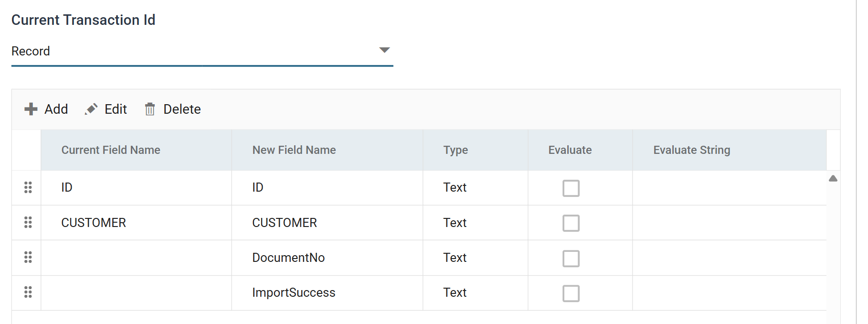
Task: Click the Text type cell for ID row
Action: (476, 188)
